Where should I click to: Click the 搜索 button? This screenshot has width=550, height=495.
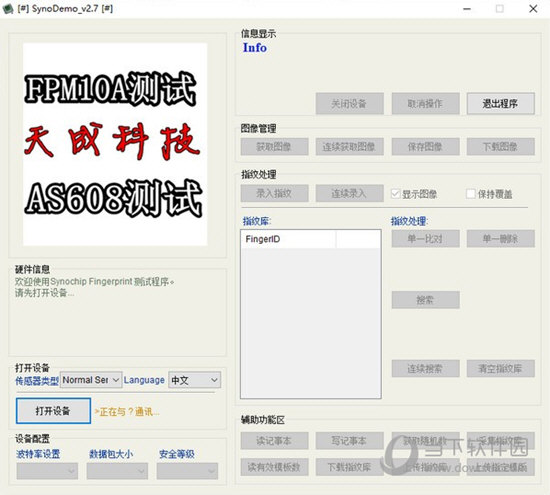425,300
